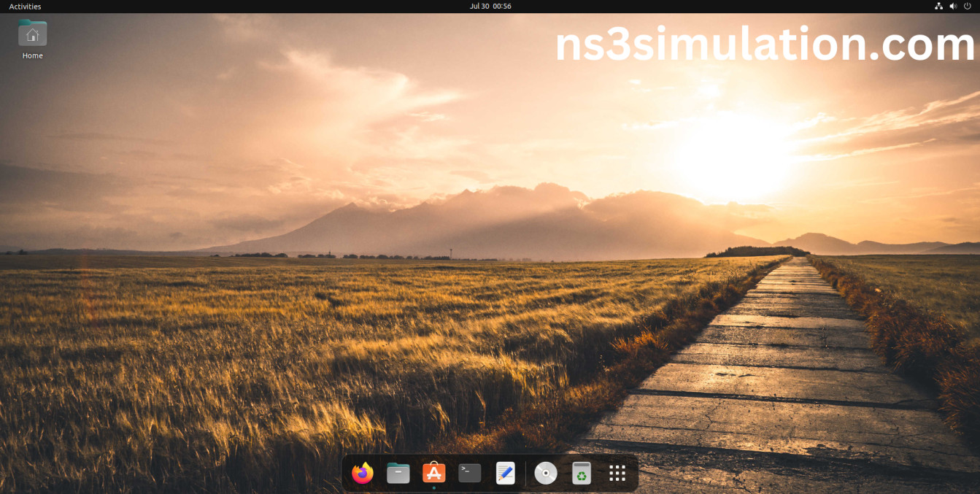Viewport: 980px width, 494px height.
Task: Click the running indicator dot under Ubuntu Software
Action: click(x=433, y=487)
